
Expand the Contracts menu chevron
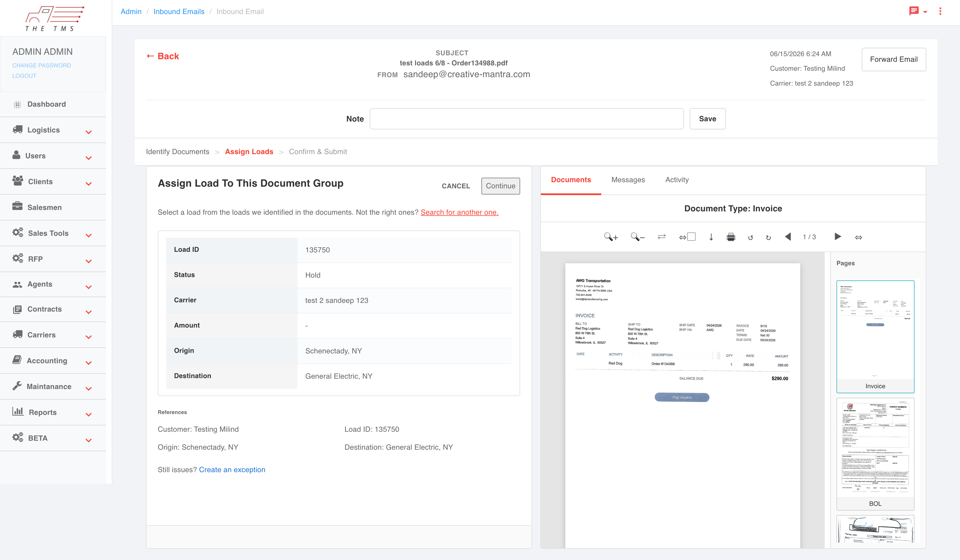tap(89, 312)
